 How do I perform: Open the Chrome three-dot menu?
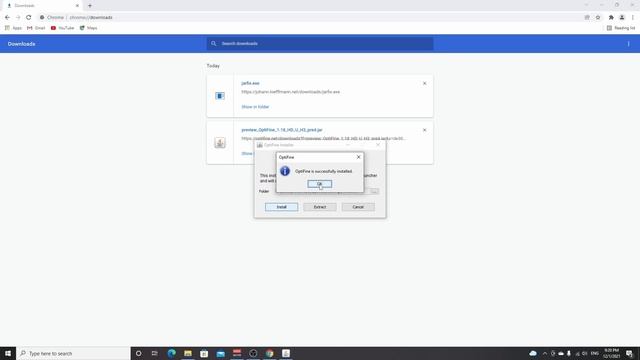pyautogui.click(x=633, y=18)
